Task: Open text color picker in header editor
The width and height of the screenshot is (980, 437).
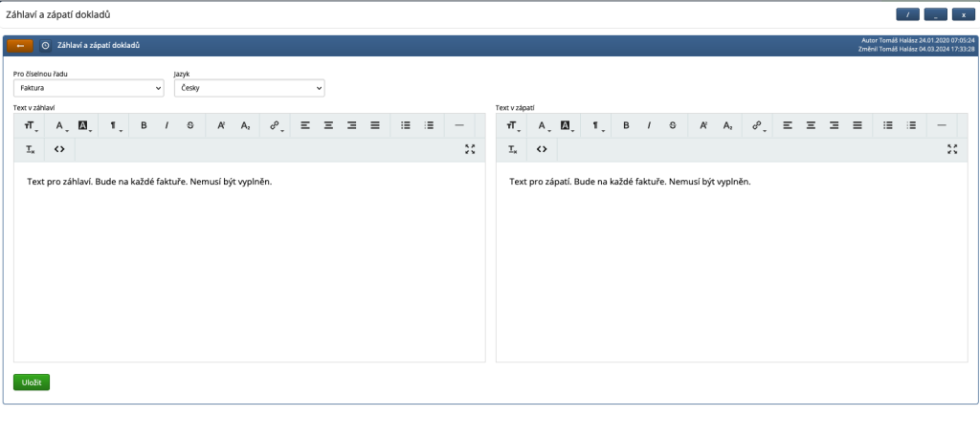Action: (x=59, y=125)
